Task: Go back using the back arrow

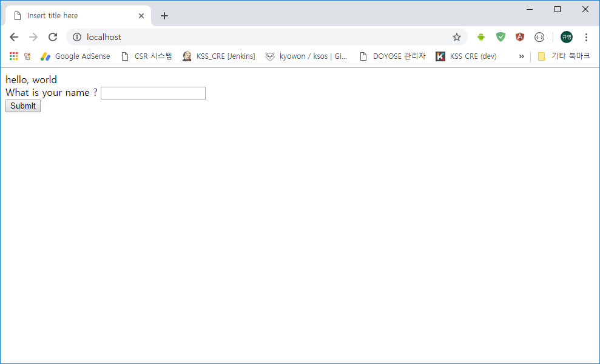Action: tap(14, 37)
